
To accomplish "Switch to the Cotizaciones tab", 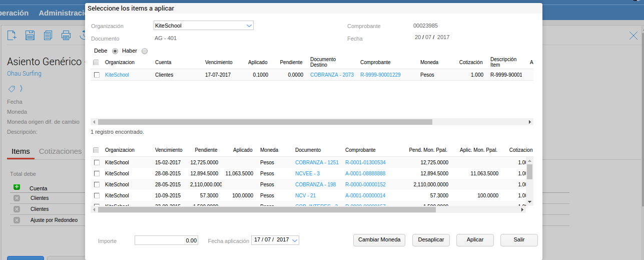I will [60, 151].
